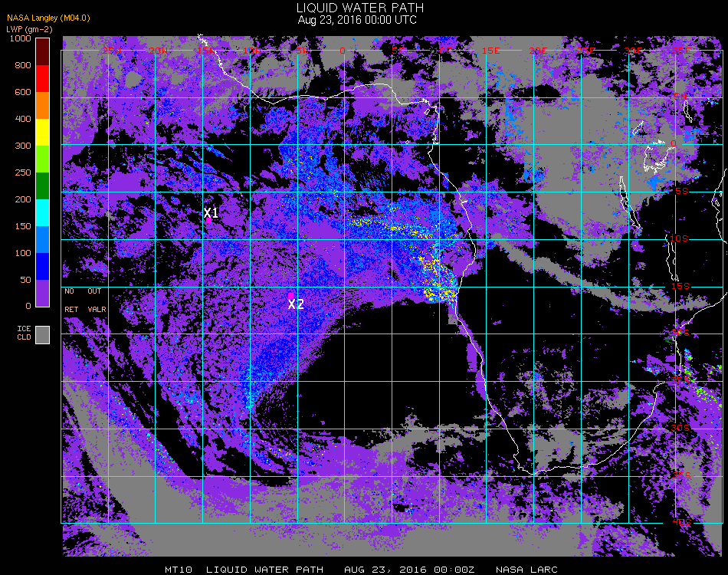Click the '150' legend value

[x=23, y=226]
